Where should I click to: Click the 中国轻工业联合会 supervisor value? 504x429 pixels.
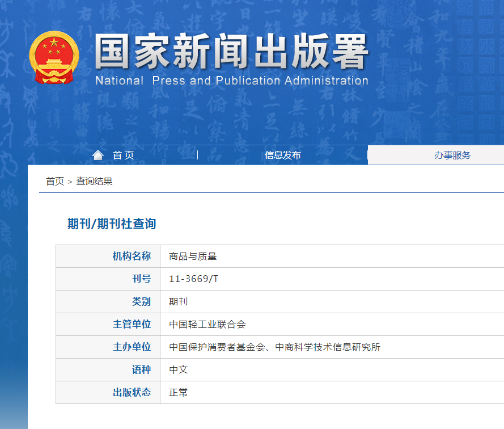[x=207, y=325]
